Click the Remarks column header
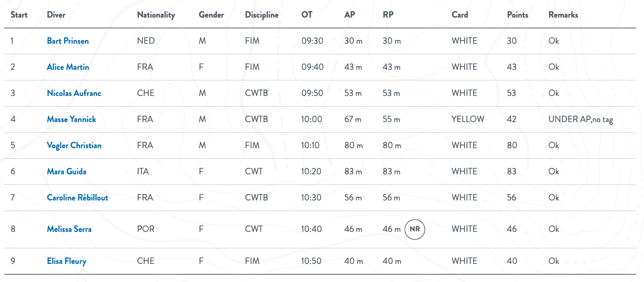644x282 pixels. click(x=563, y=15)
